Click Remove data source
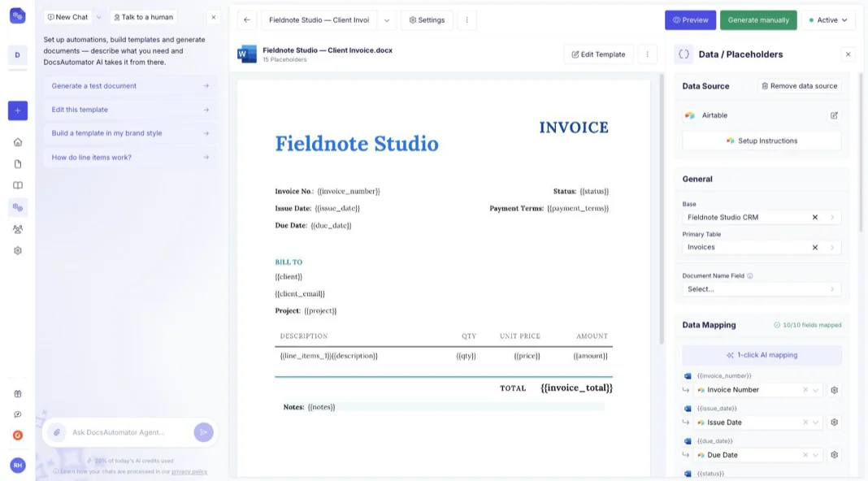 800,86
